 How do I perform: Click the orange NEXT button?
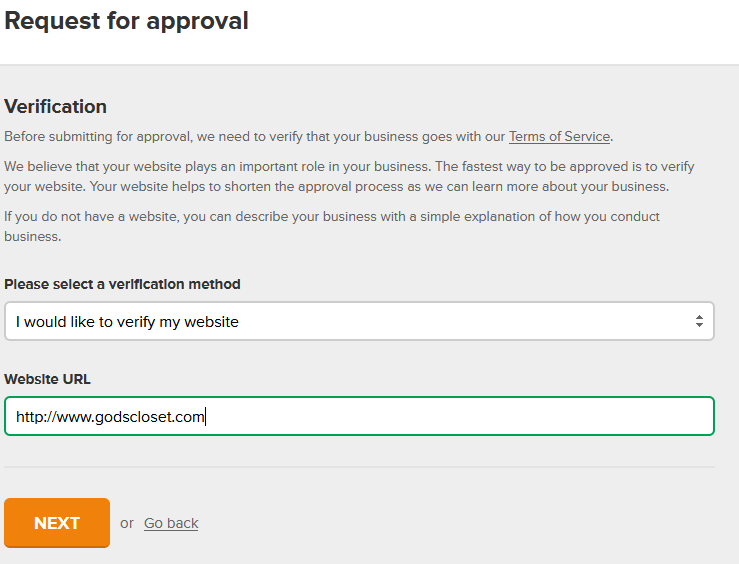point(57,523)
